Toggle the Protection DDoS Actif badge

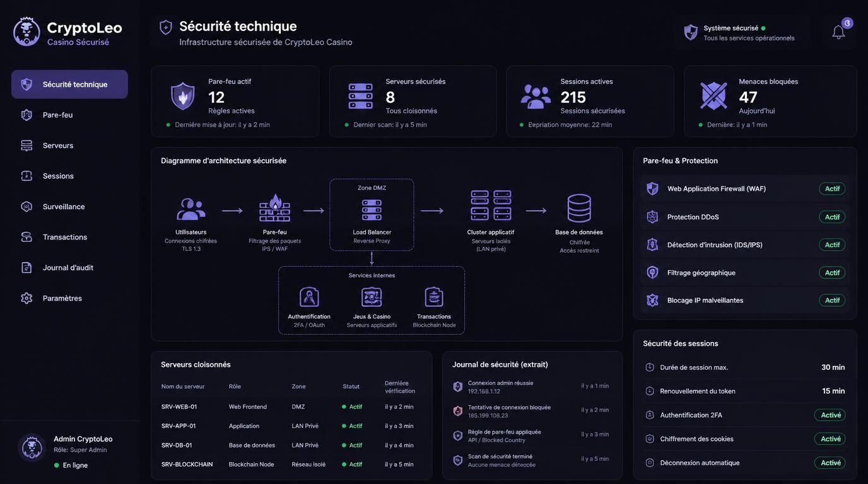(x=832, y=217)
